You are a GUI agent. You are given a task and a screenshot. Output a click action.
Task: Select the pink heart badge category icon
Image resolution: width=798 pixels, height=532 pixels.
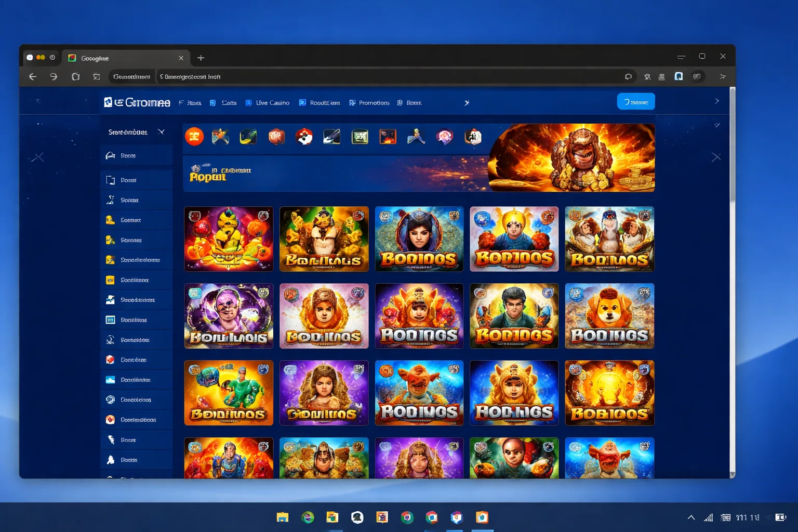(x=444, y=137)
